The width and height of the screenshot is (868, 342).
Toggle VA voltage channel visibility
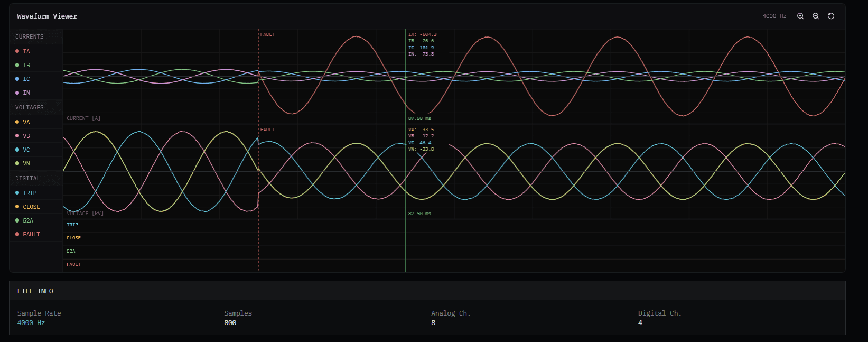(x=36, y=122)
